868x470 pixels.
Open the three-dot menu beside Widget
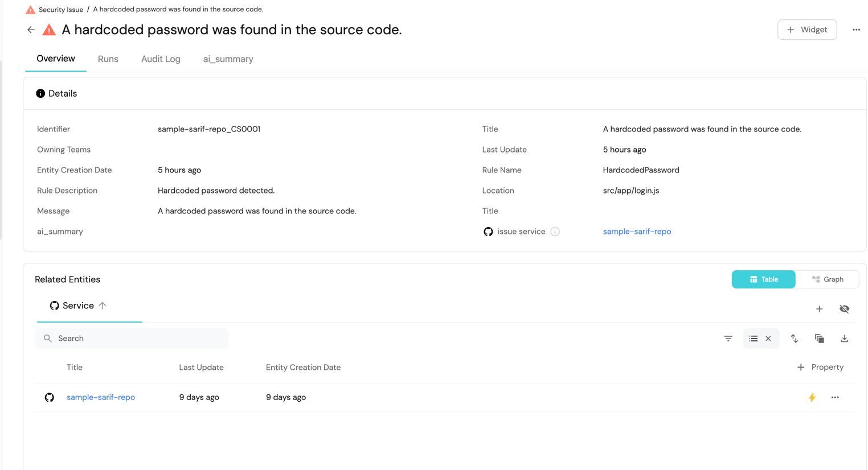pyautogui.click(x=856, y=30)
